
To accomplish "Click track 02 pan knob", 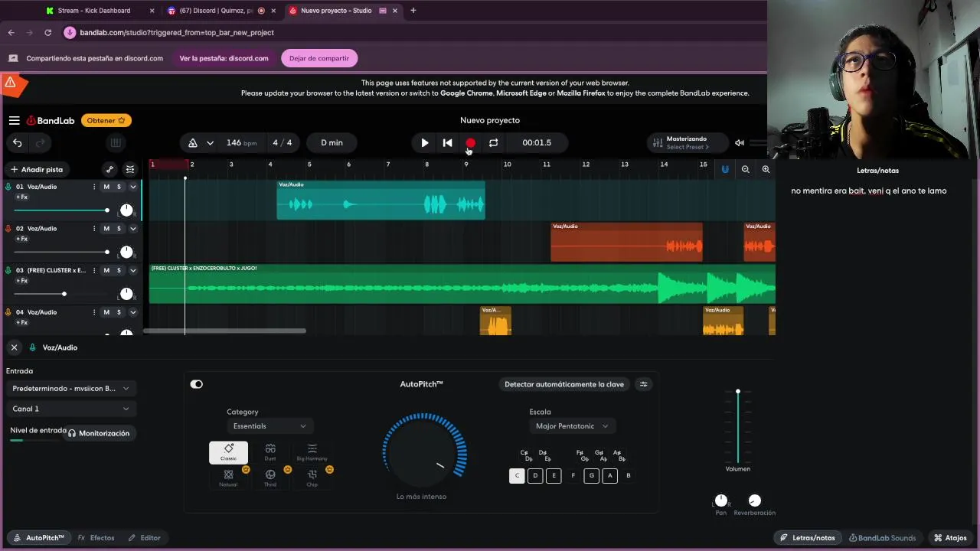I will (x=126, y=253).
